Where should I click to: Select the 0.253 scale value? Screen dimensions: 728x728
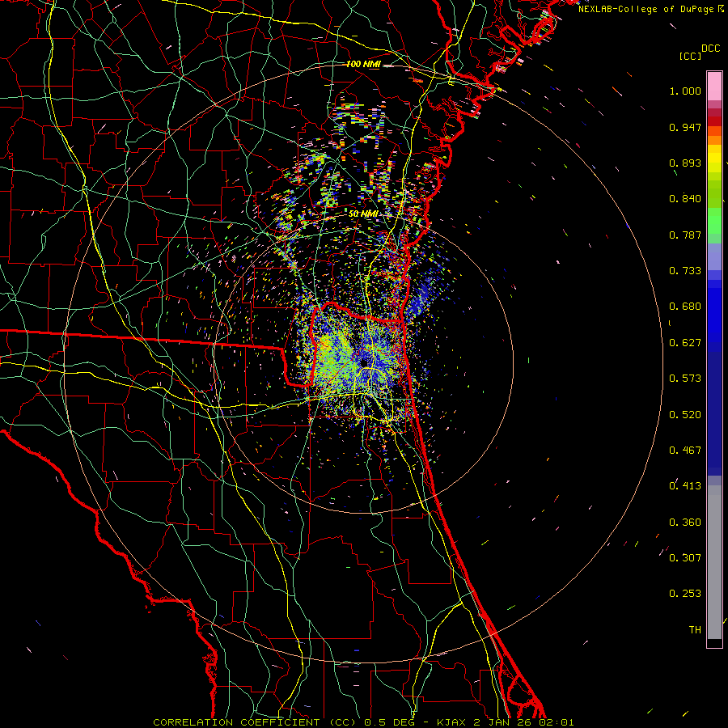(x=685, y=594)
